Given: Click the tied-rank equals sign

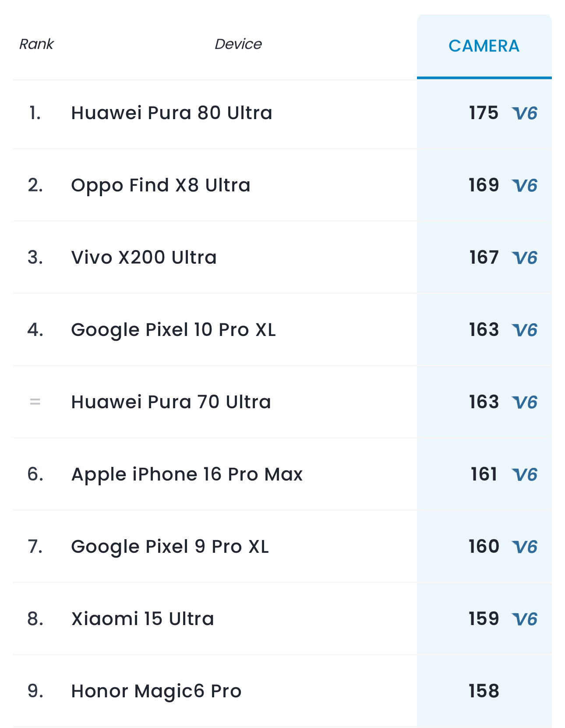Looking at the screenshot, I should [35, 402].
